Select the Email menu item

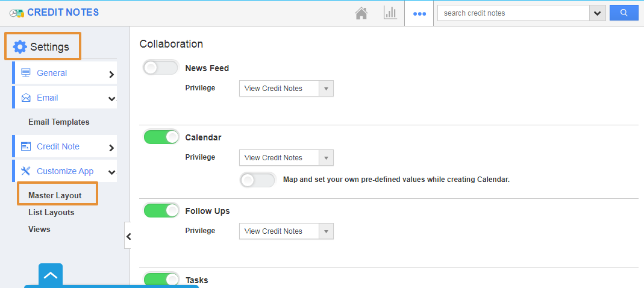pos(64,98)
